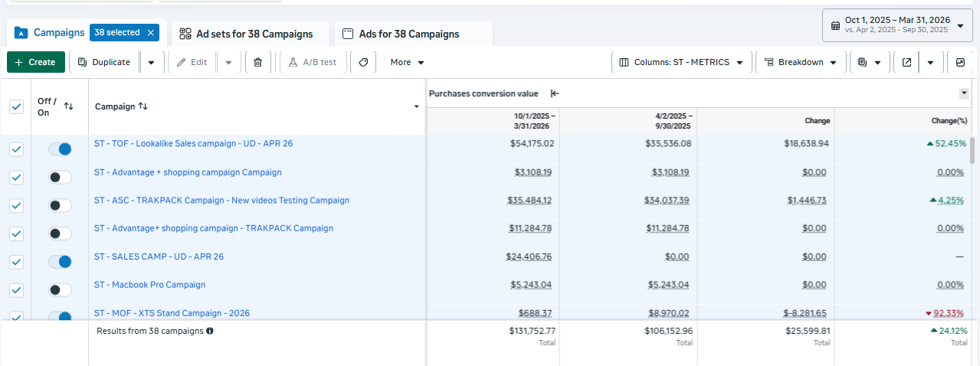980x366 pixels.
Task: Turn on the New videos Testing Campaign toggle
Action: pyautogui.click(x=60, y=206)
